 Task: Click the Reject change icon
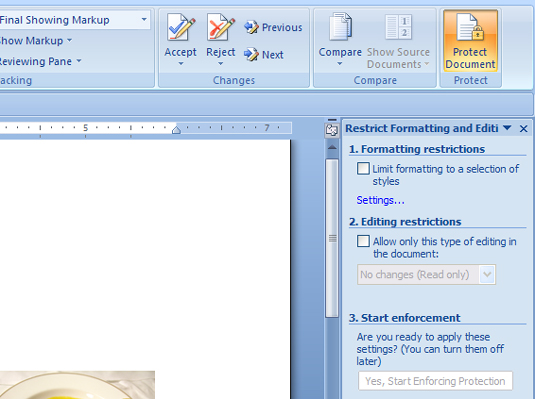221,27
